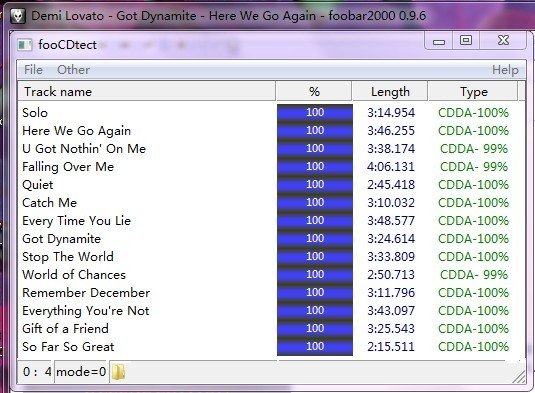Click the length value 3:48.577
The width and height of the screenshot is (535, 393).
click(391, 221)
